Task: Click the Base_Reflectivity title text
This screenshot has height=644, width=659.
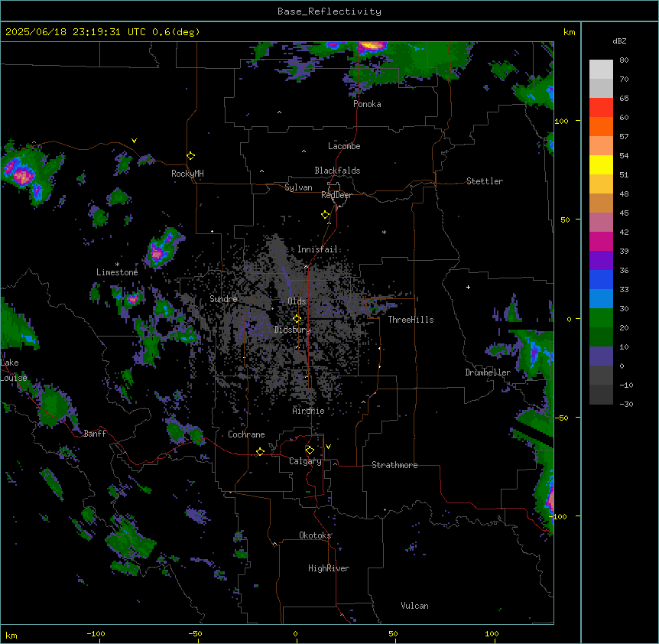Action: tap(329, 11)
